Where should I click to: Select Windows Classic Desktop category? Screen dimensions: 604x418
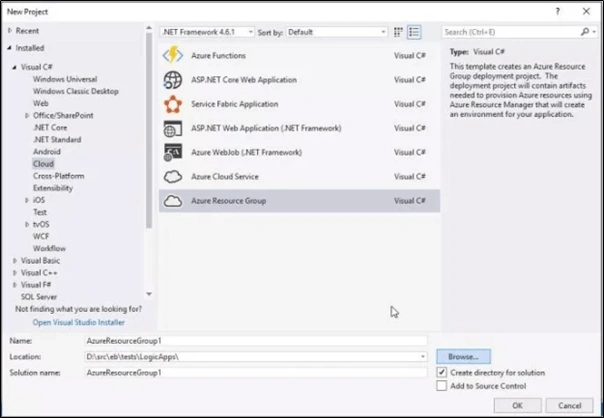[76, 91]
